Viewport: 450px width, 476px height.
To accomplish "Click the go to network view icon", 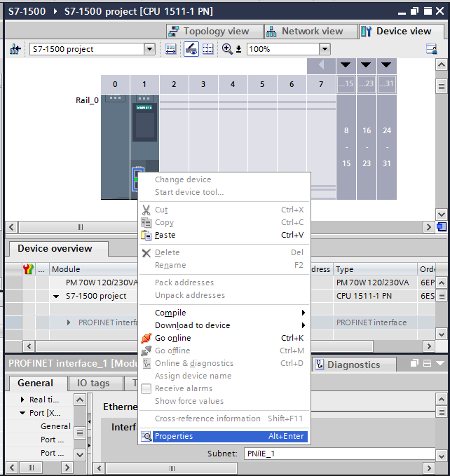I will click(15, 49).
